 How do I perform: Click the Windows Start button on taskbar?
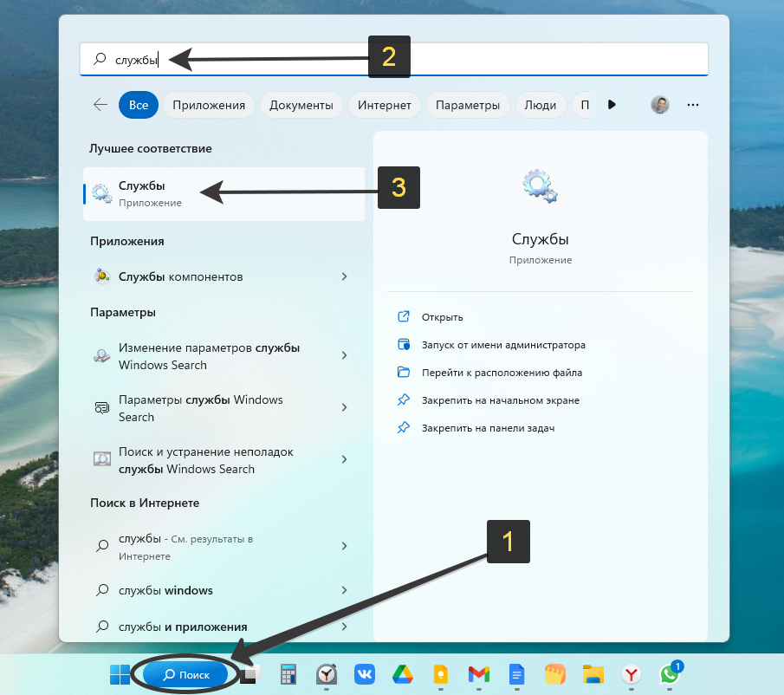[120, 674]
